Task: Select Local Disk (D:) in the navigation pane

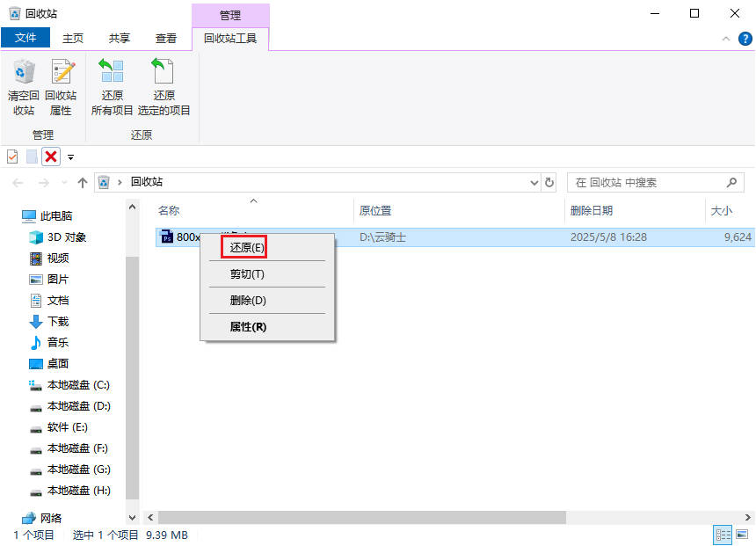Action: (78, 406)
